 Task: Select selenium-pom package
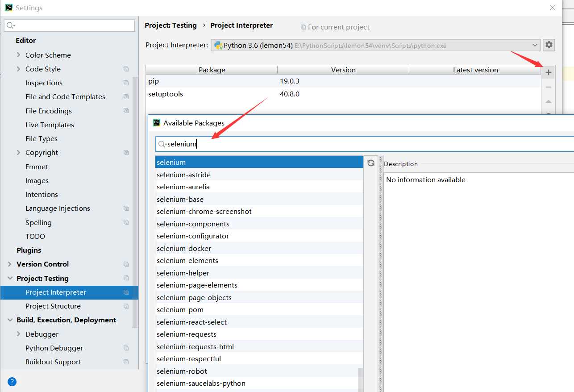click(x=259, y=309)
